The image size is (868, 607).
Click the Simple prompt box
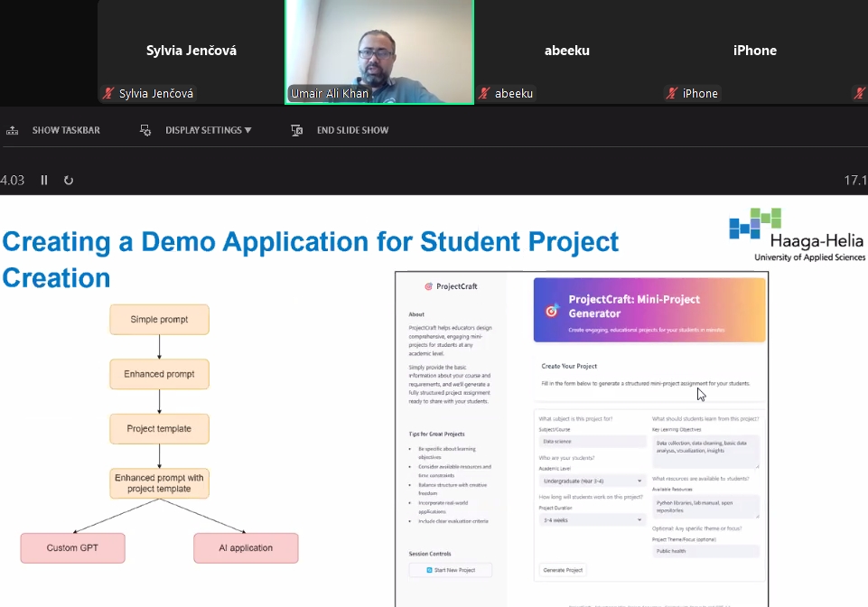point(160,320)
